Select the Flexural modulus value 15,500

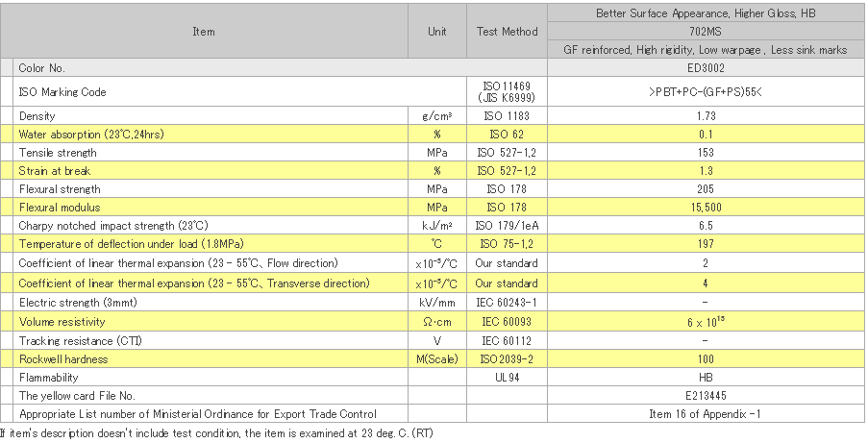[706, 208]
